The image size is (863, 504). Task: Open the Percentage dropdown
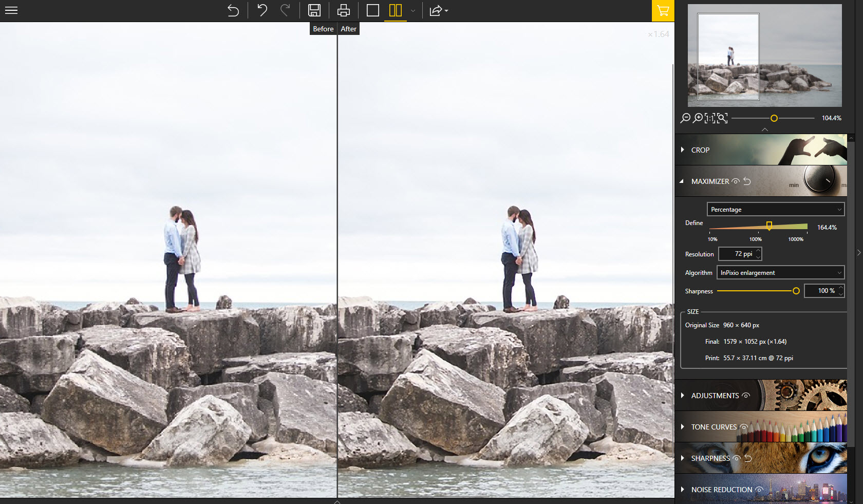(x=776, y=210)
